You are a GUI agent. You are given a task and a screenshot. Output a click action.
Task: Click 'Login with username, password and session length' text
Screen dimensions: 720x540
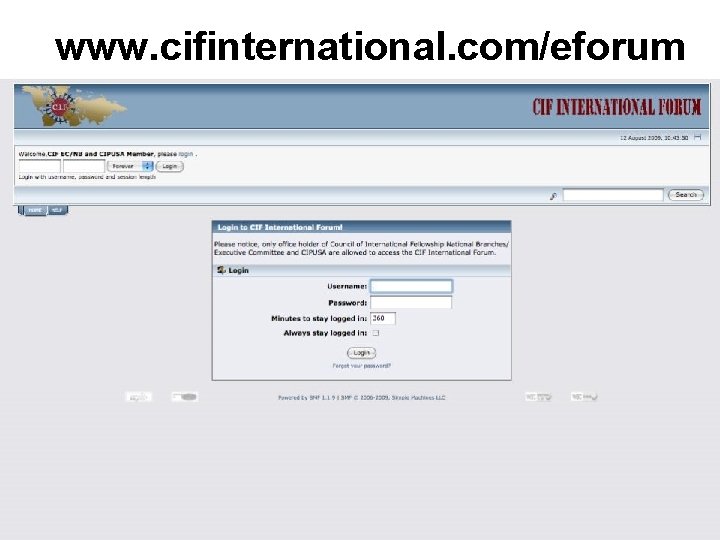point(87,177)
